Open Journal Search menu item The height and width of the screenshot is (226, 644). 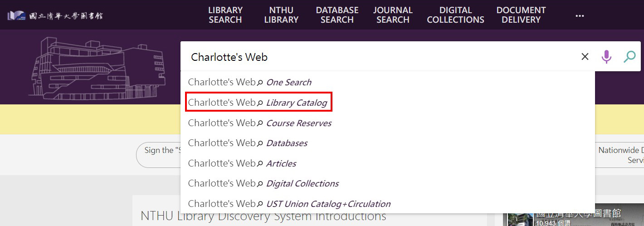[393, 15]
